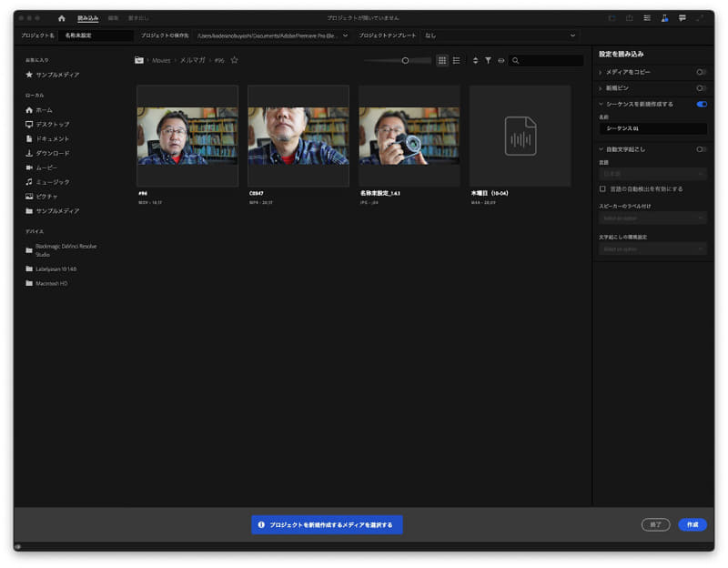Disable シーケンスを新規作成する switch
The height and width of the screenshot is (568, 728).
701,105
